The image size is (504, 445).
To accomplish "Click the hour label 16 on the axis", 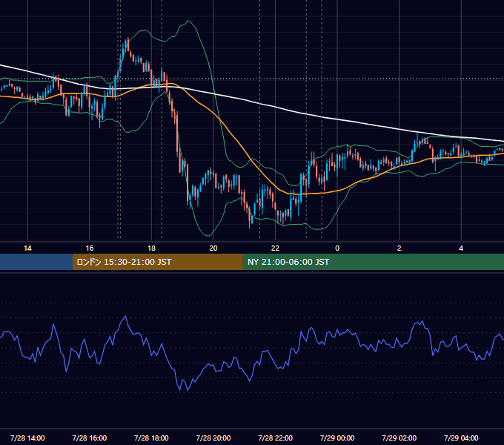I will click(x=90, y=248).
